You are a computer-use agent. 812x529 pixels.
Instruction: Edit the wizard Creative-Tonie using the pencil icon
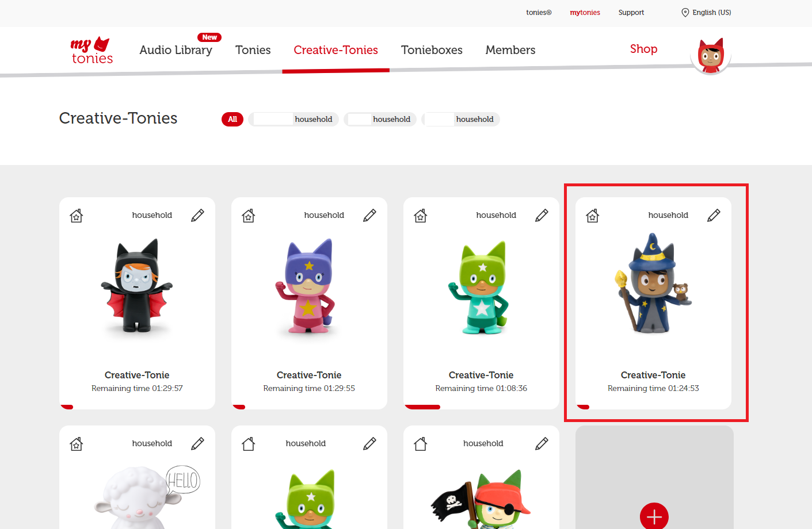point(714,216)
